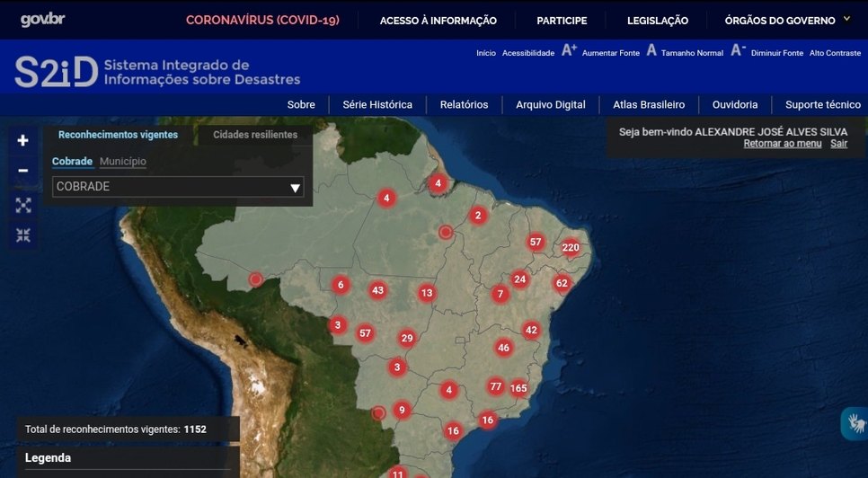Click Coronavírus (COVID-19) link
This screenshot has width=868, height=478.
pos(262,21)
